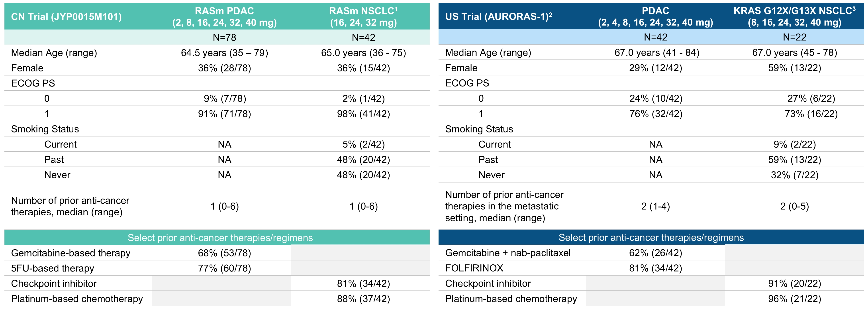The width and height of the screenshot is (868, 311).
Task: Select the 96% (21/22) Platinum-based value
Action: coord(795,299)
